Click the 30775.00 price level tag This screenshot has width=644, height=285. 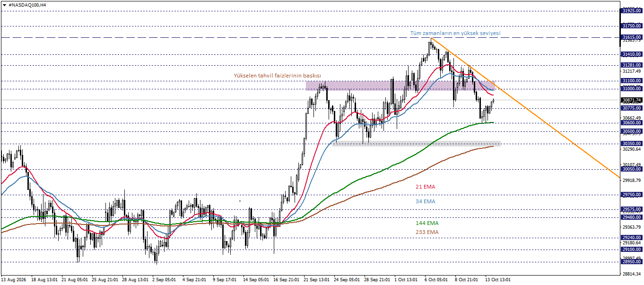pyautogui.click(x=632, y=108)
